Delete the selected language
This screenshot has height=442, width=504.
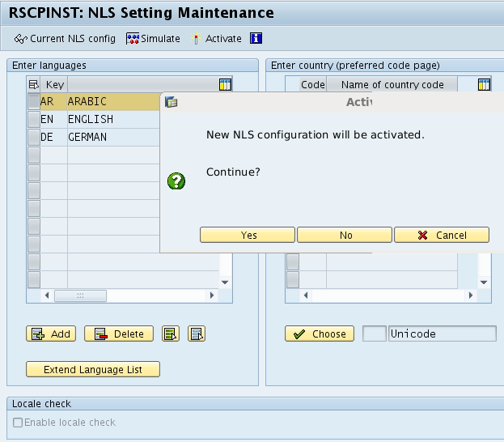click(x=119, y=334)
